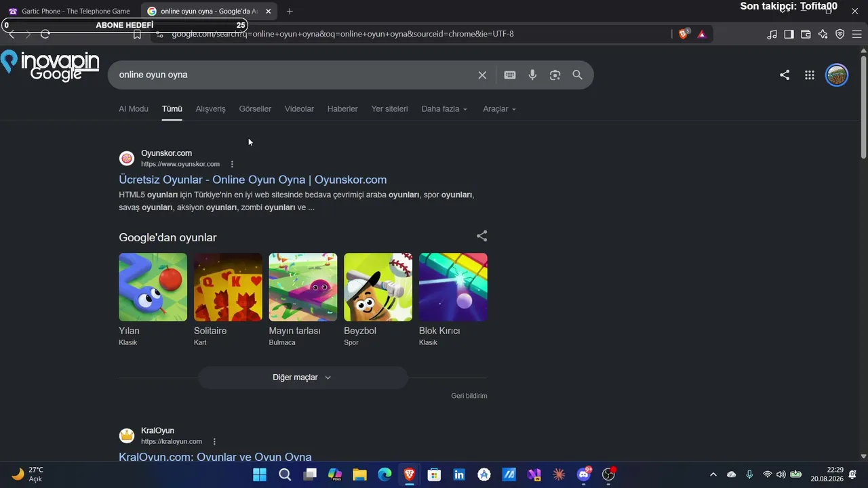Launch Microsoft Edge from the taskbar
The image size is (868, 488).
384,474
